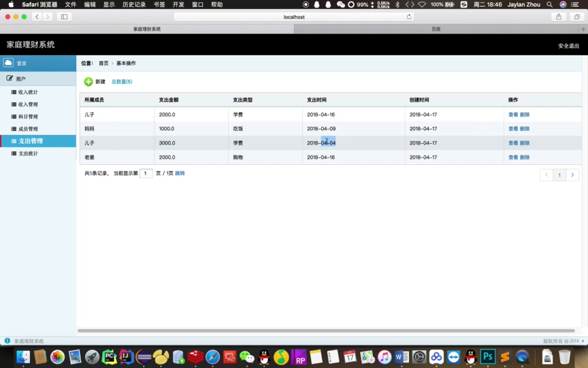Open iTunes from the dock
Viewport: 588px width, 368px height.
pos(385,356)
